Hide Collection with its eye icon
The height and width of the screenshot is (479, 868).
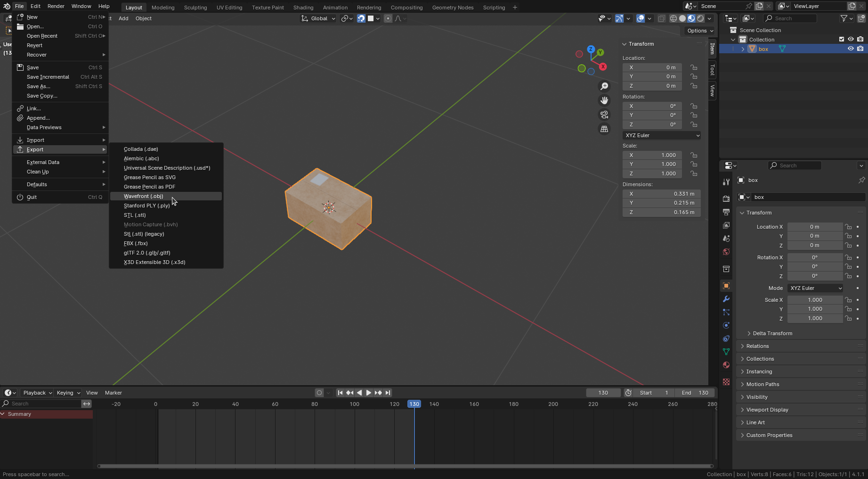click(x=851, y=39)
